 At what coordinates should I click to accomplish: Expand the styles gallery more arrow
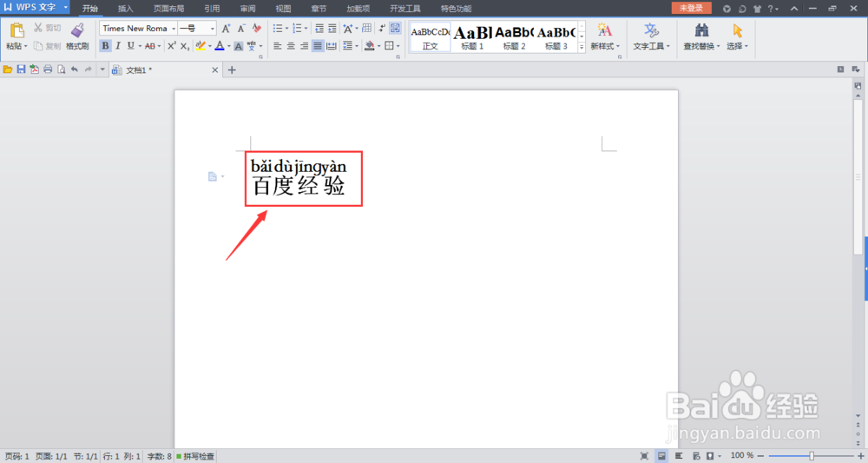582,48
